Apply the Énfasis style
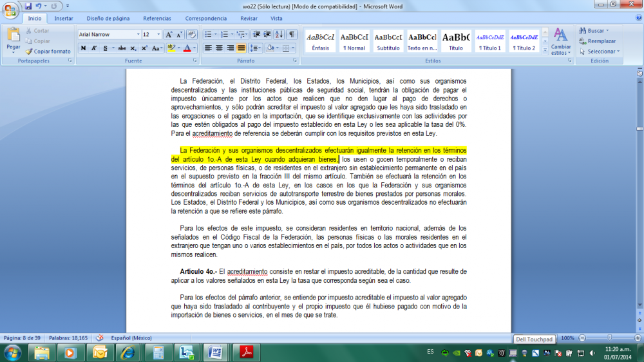644x362 pixels. 320,41
